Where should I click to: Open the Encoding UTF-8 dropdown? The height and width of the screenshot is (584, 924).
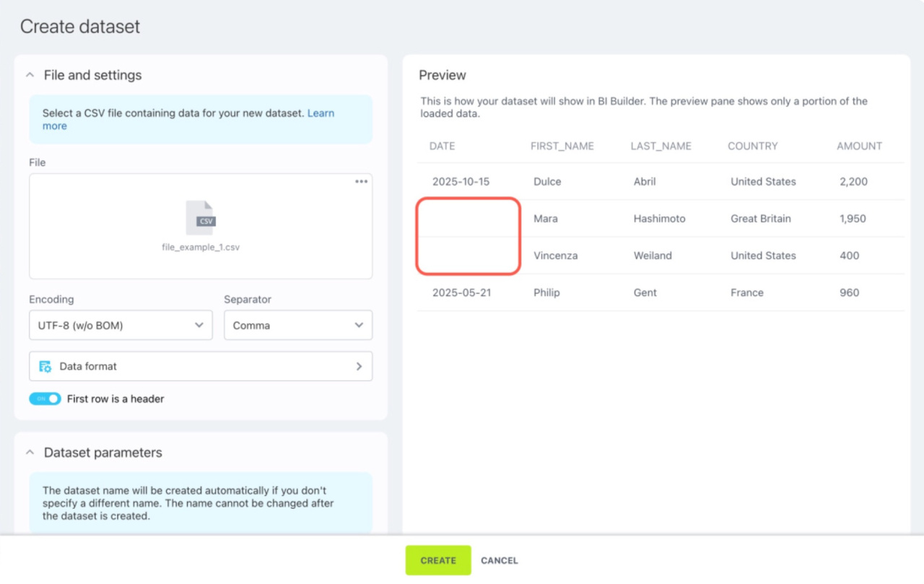pos(121,326)
